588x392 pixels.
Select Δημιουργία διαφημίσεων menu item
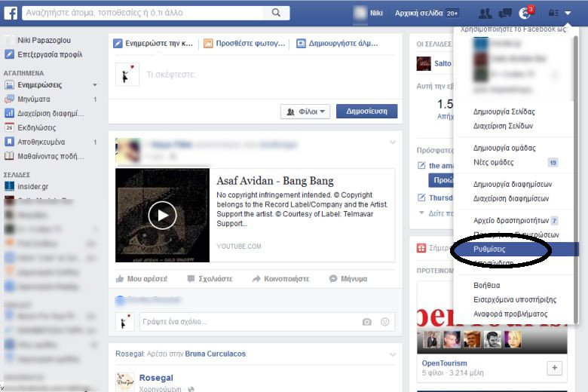click(x=513, y=184)
